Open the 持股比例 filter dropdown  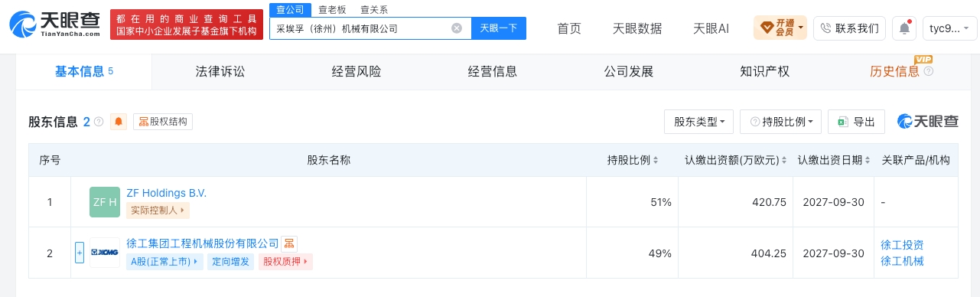click(781, 122)
